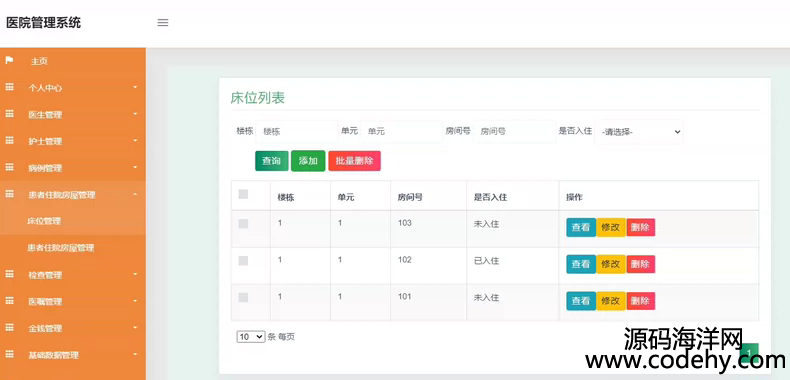Screen dimensions: 790x380
Task: Click the green 添加 button
Action: coord(308,161)
